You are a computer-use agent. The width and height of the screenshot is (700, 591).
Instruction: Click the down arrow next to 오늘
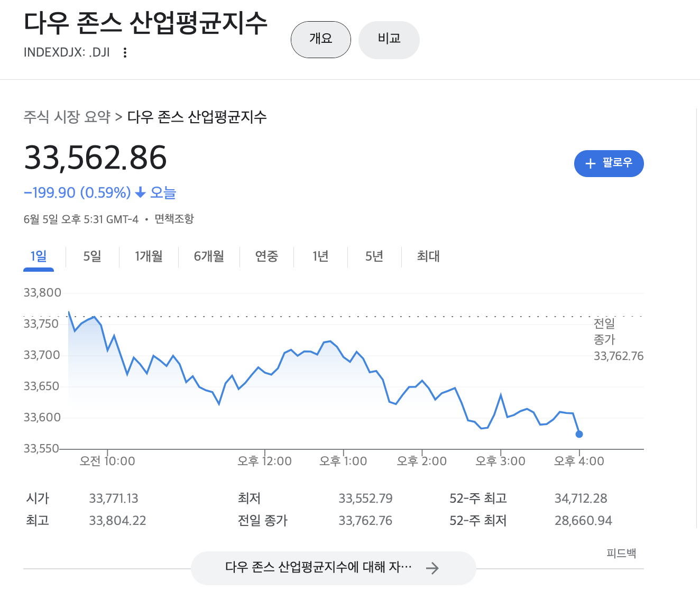[x=140, y=192]
